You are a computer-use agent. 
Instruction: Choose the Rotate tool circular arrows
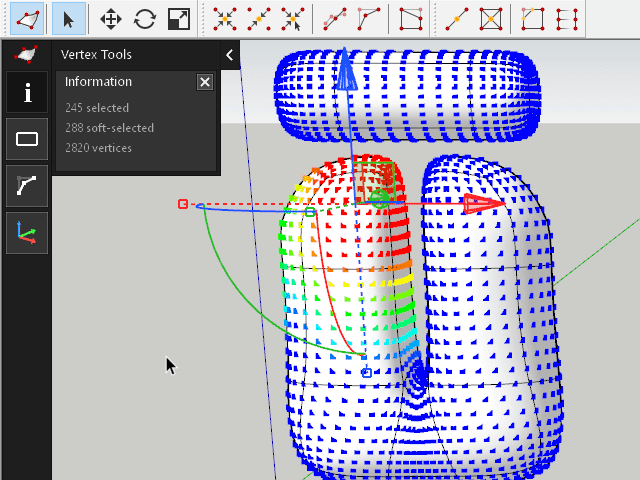[x=145, y=18]
